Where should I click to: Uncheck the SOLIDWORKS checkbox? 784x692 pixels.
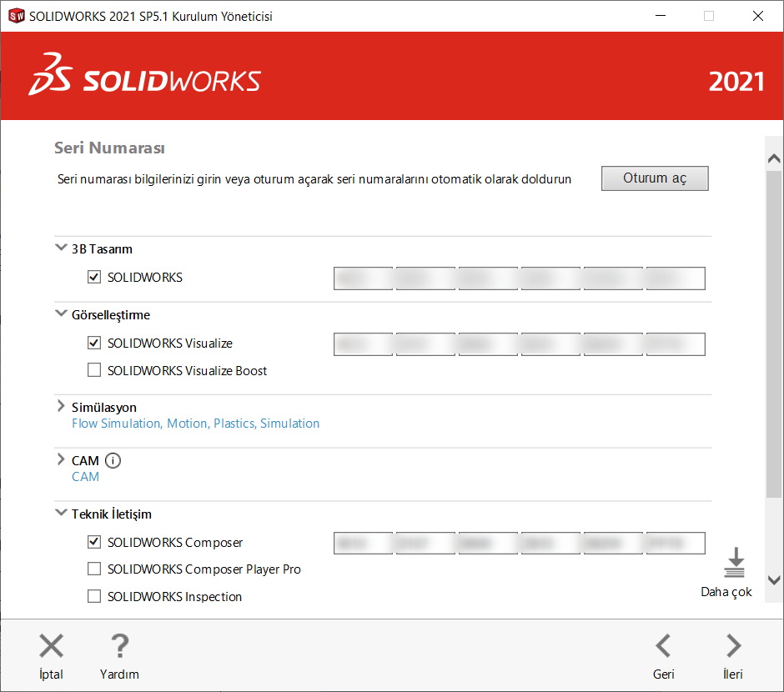click(x=94, y=278)
